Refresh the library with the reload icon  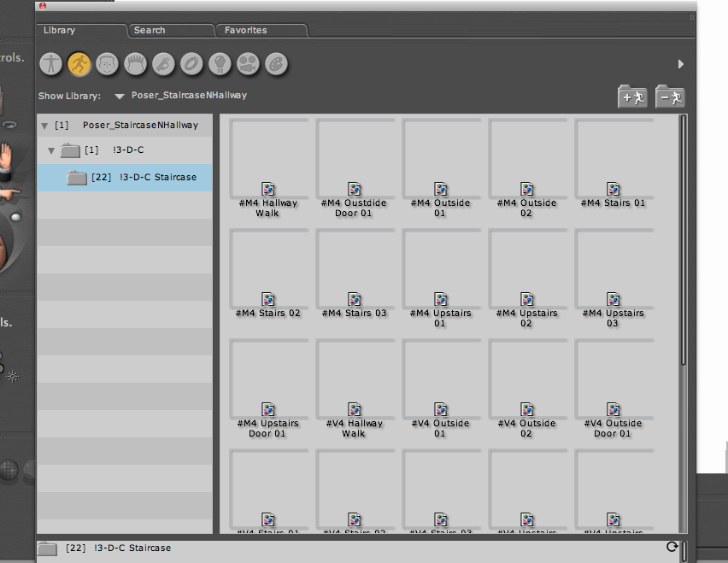672,548
